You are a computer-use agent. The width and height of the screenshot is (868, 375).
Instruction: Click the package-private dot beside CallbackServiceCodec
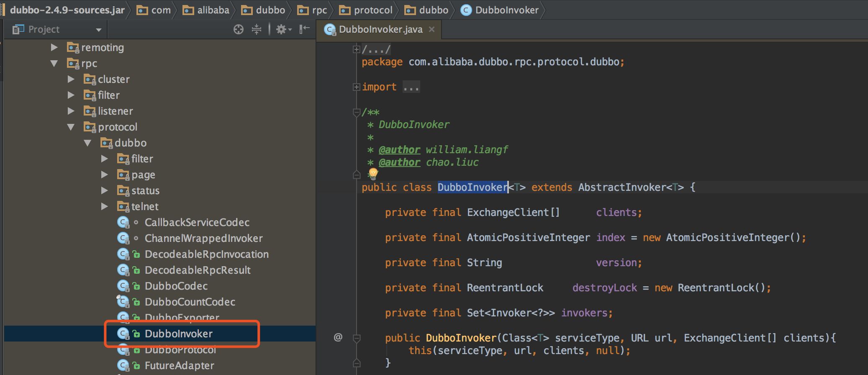(x=136, y=223)
